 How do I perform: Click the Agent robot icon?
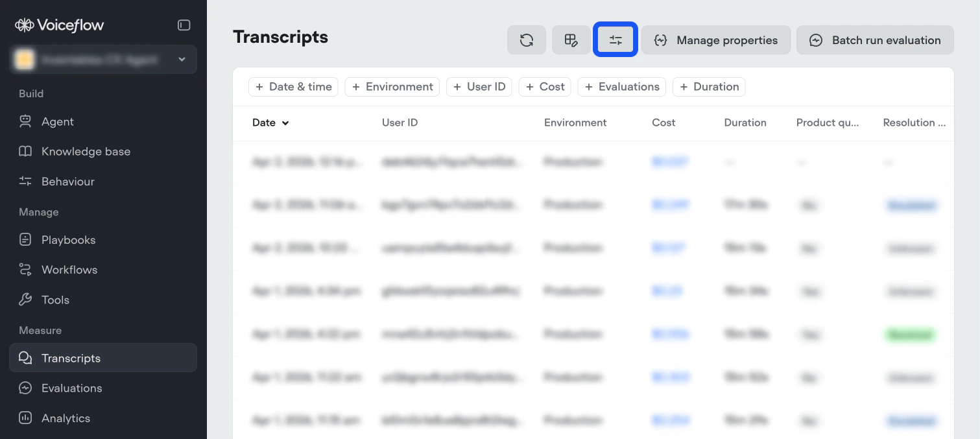25,121
